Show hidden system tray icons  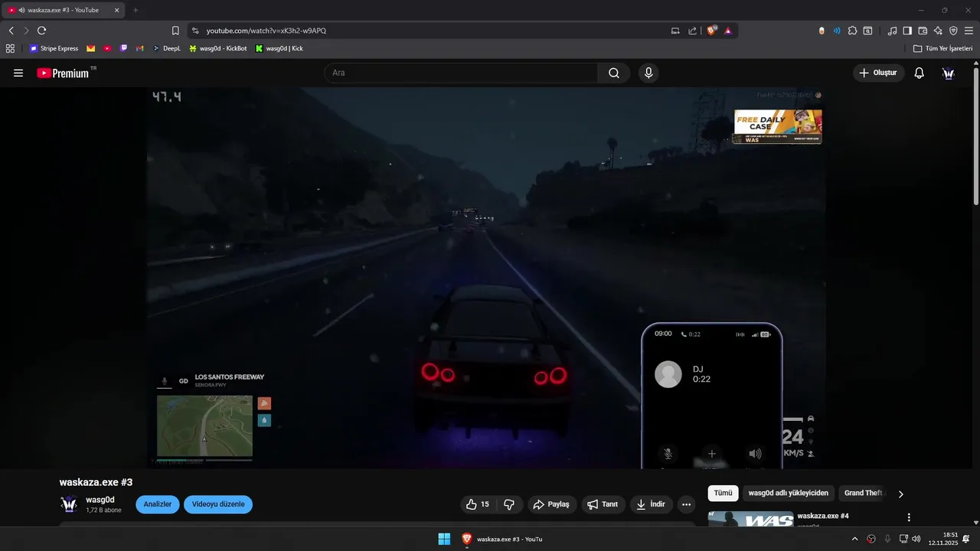pos(854,539)
